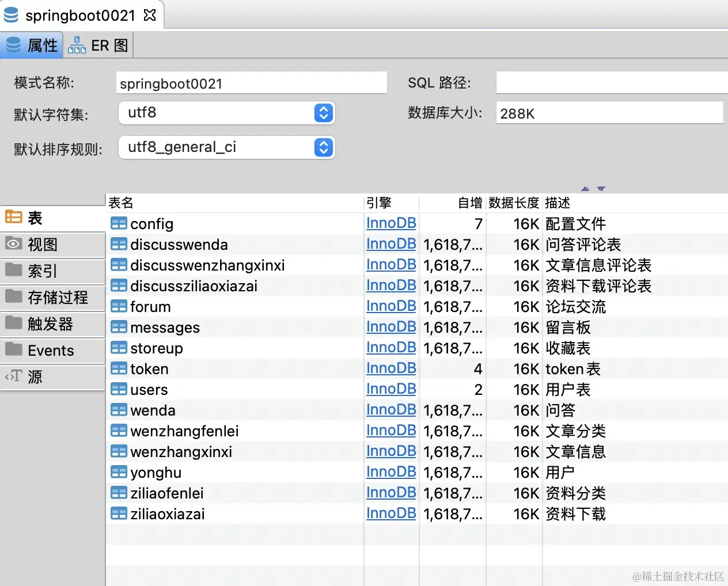
Task: Select the 触发器 sidebar item
Action: coord(52,324)
